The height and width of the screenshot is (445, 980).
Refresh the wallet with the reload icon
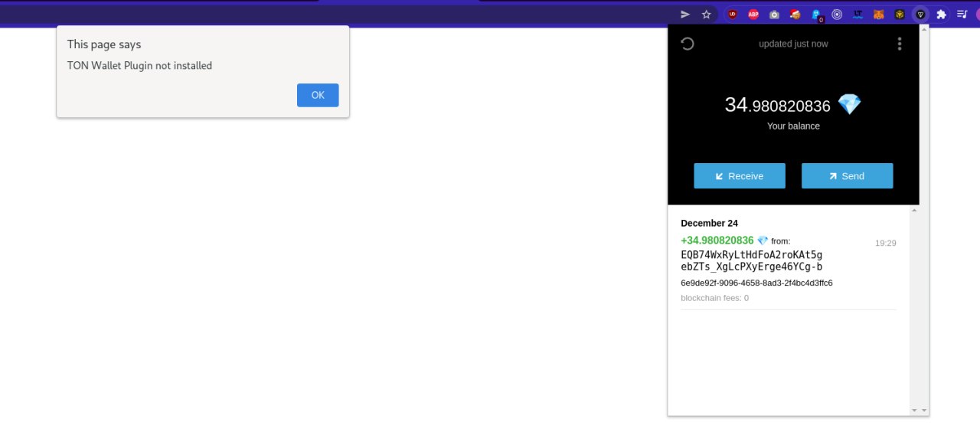[688, 44]
